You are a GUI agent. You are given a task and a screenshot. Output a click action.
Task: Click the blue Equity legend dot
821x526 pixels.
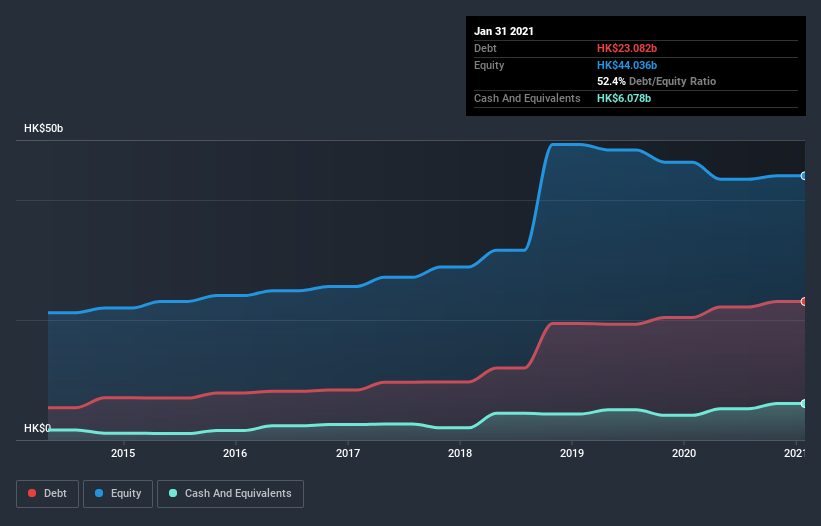pyautogui.click(x=99, y=493)
